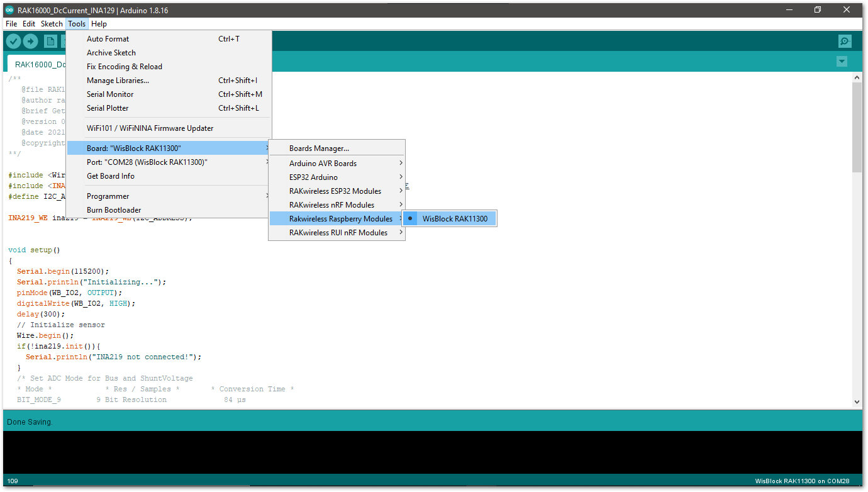Open the Help menu
The height and width of the screenshot is (492, 868).
pyautogui.click(x=99, y=24)
